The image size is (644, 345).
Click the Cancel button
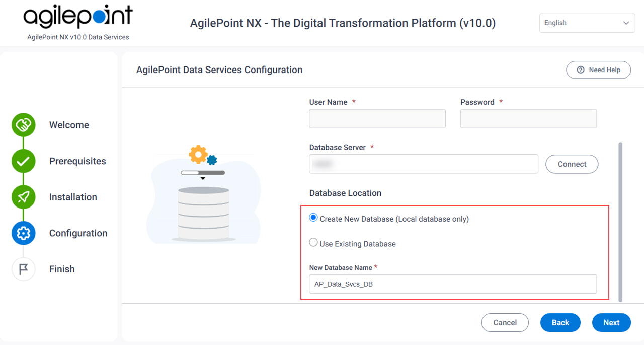tap(505, 323)
